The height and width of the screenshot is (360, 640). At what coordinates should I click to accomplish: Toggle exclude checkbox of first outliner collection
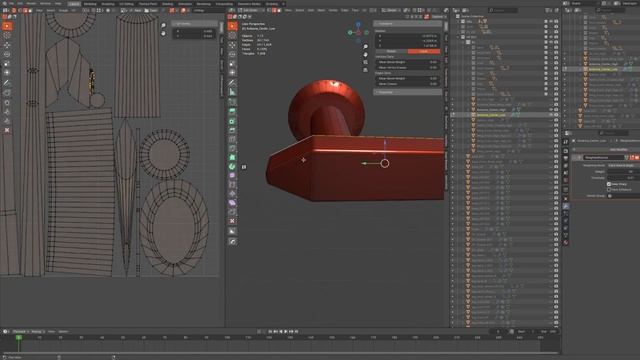(x=546, y=21)
